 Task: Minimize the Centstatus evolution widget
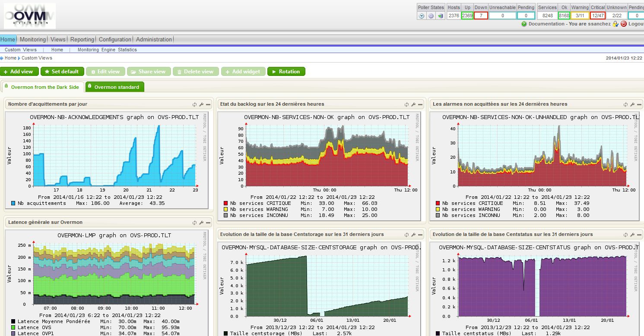tap(639, 235)
